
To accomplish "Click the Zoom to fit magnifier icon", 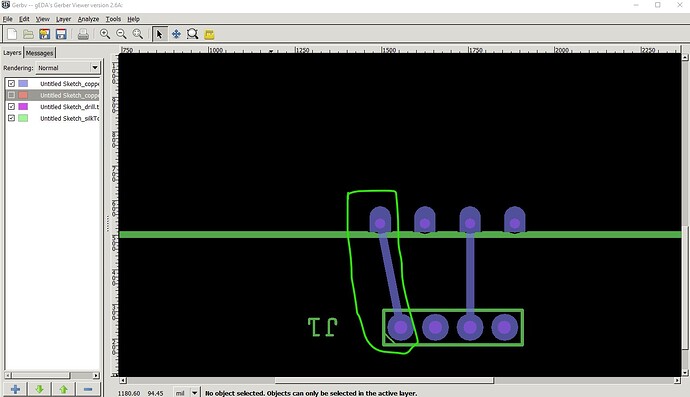I will click(x=138, y=34).
